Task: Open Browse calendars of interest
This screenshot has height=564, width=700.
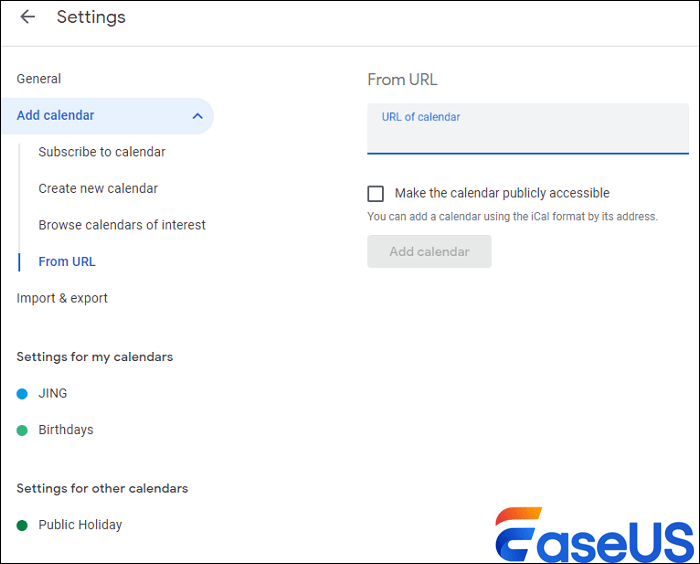Action: (122, 225)
